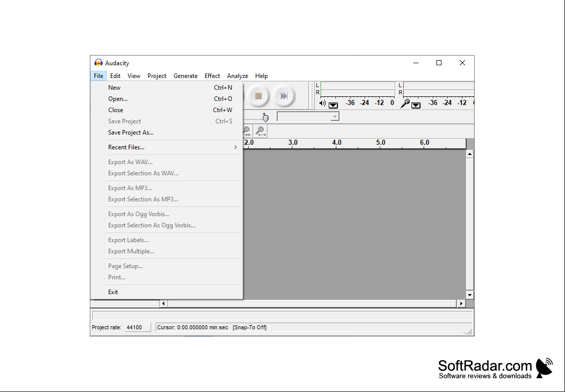Open the Help menu
This screenshot has width=565, height=392.
click(262, 75)
